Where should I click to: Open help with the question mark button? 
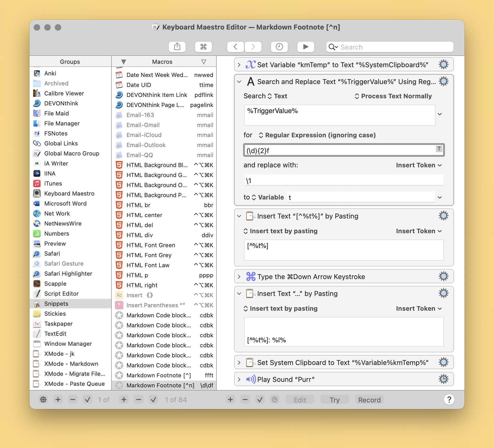pyautogui.click(x=449, y=400)
